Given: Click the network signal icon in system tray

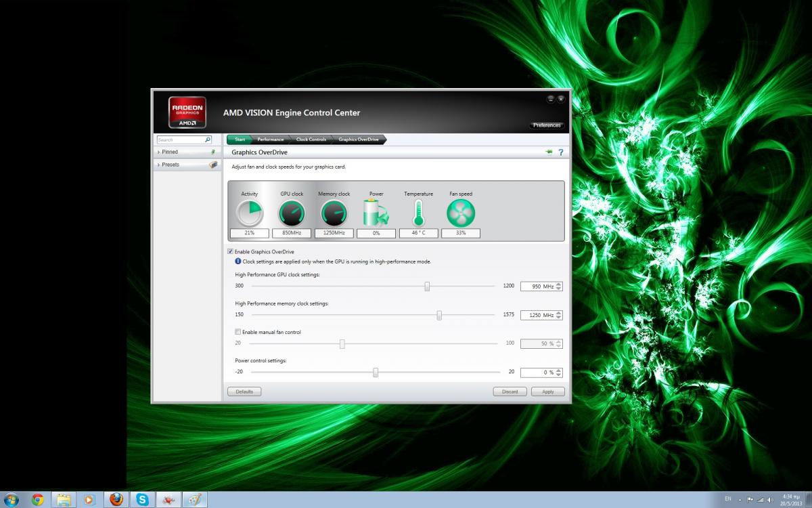Looking at the screenshot, I should (x=761, y=499).
